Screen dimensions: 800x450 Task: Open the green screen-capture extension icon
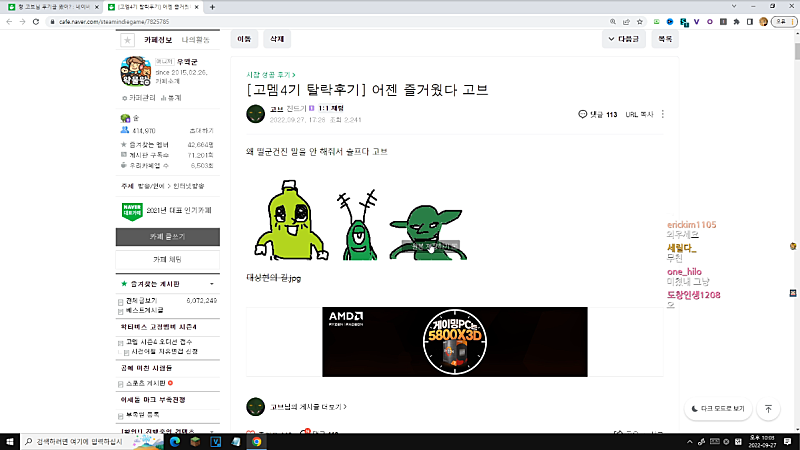[657, 22]
